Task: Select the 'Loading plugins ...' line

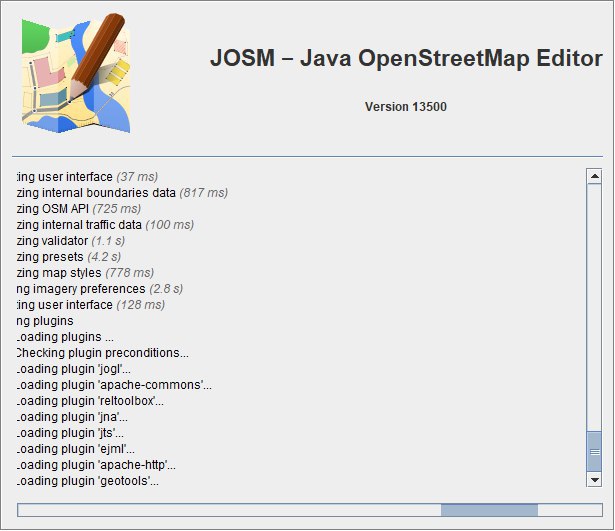Action: 65,337
